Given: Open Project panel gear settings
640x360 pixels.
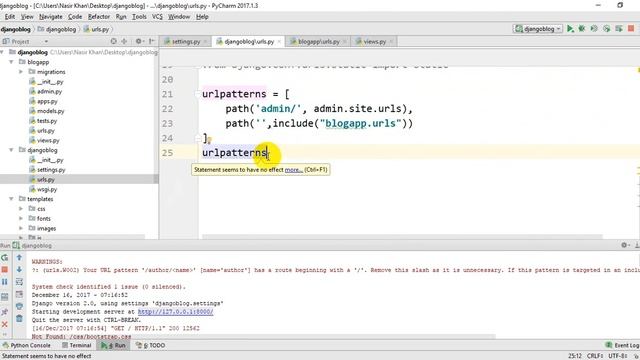Looking at the screenshot, I should (x=139, y=41).
